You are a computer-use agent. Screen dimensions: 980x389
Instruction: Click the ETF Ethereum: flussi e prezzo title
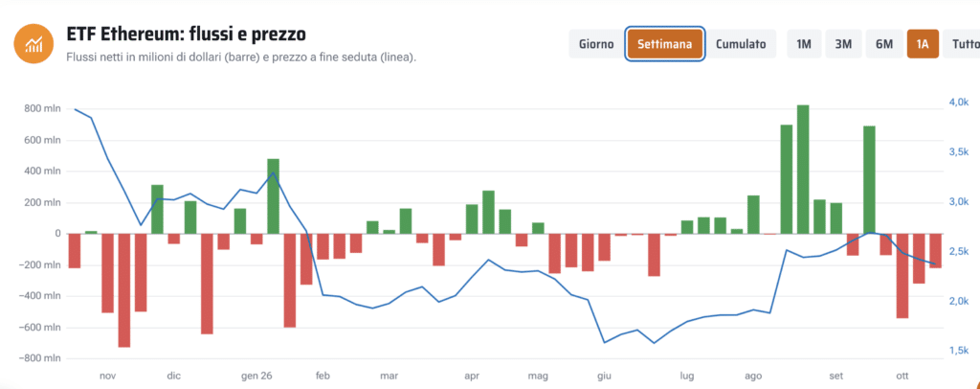point(186,34)
